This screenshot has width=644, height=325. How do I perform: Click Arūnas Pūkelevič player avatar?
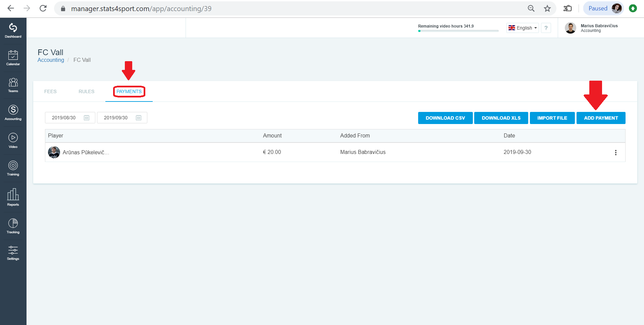pos(54,152)
